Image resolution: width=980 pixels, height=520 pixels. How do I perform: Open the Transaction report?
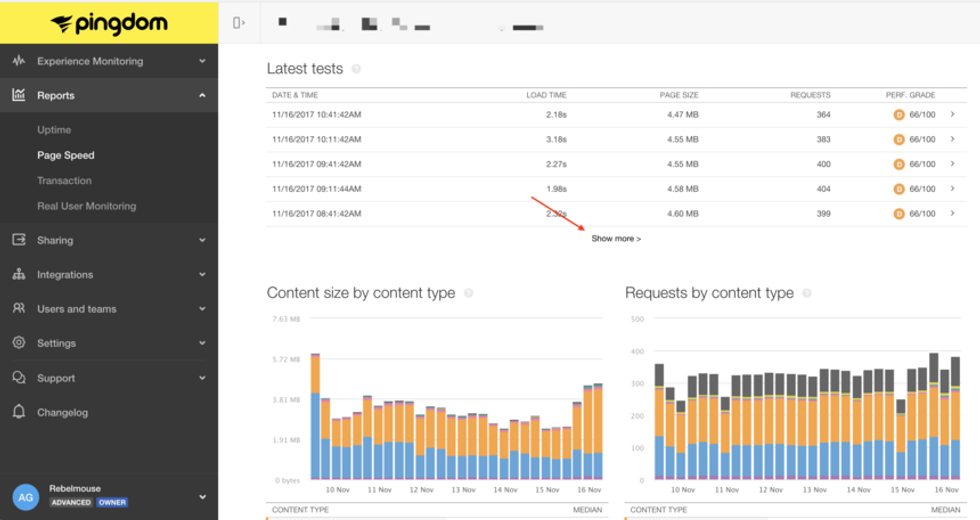(64, 181)
